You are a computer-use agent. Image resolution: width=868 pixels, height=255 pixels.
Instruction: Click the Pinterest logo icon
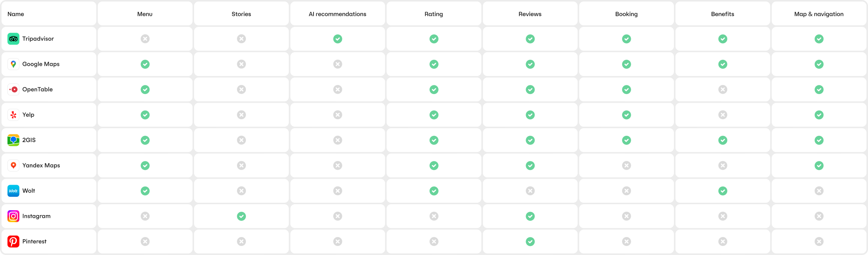pos(13,241)
